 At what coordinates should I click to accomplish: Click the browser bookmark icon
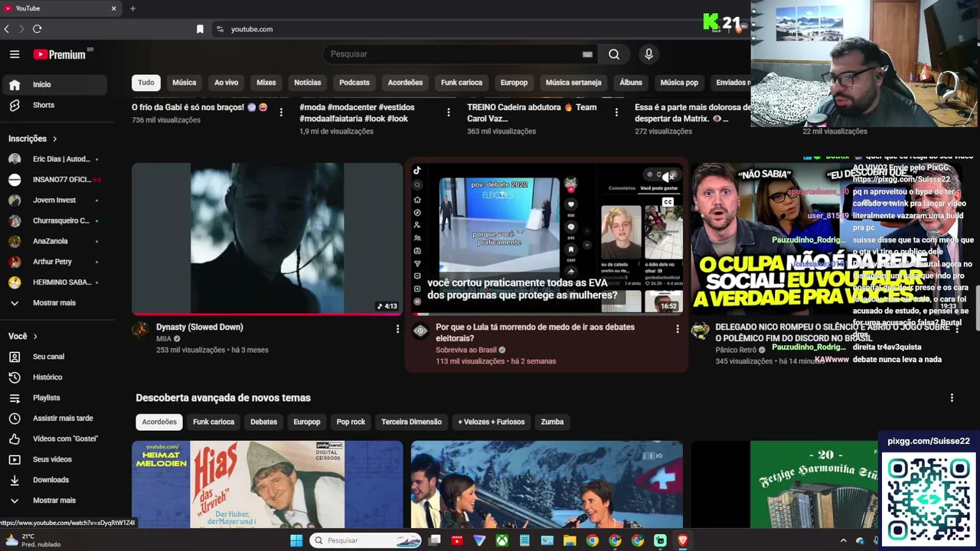point(200,29)
